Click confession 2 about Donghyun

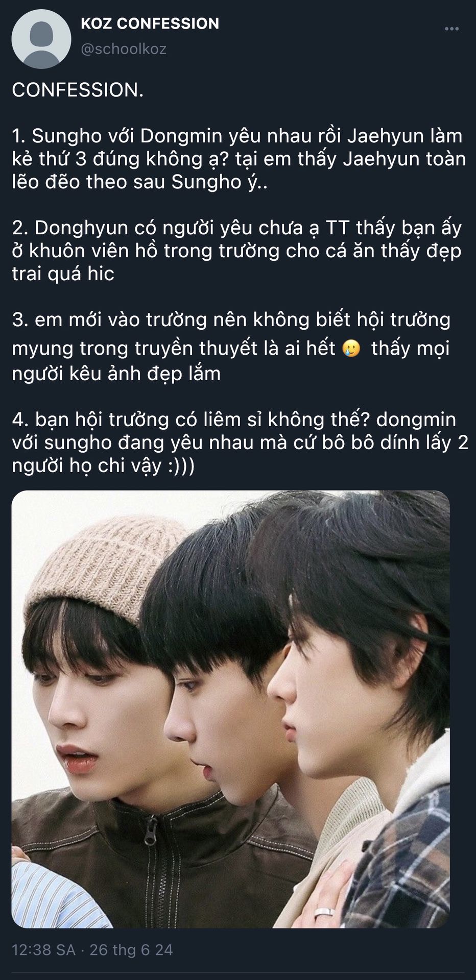[x=237, y=251]
